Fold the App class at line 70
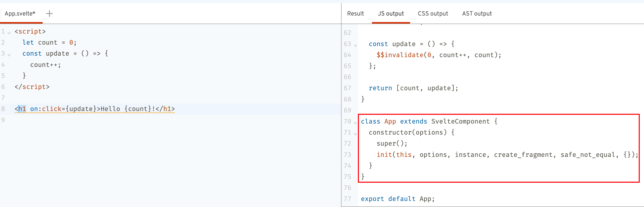Image resolution: width=644 pixels, height=207 pixels. (x=355, y=123)
